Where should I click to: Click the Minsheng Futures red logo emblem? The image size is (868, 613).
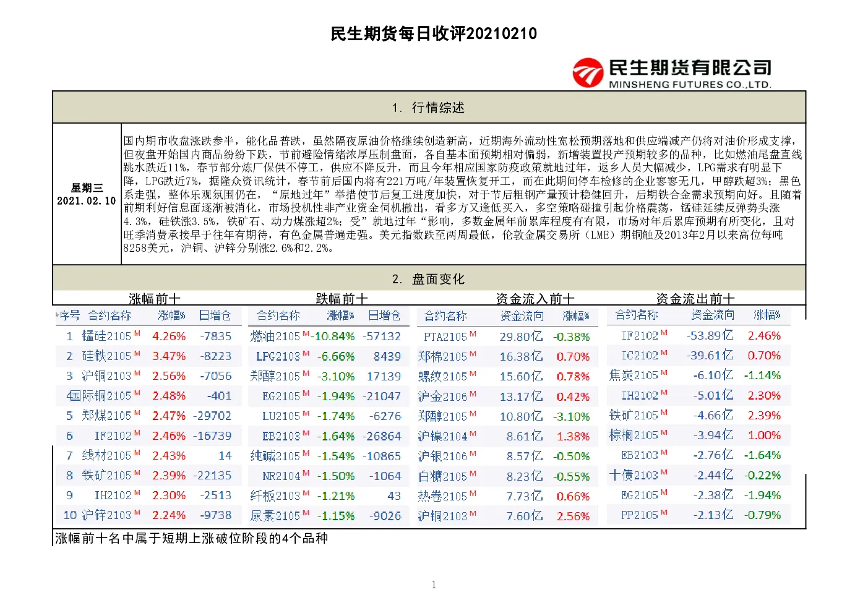pyautogui.click(x=587, y=73)
